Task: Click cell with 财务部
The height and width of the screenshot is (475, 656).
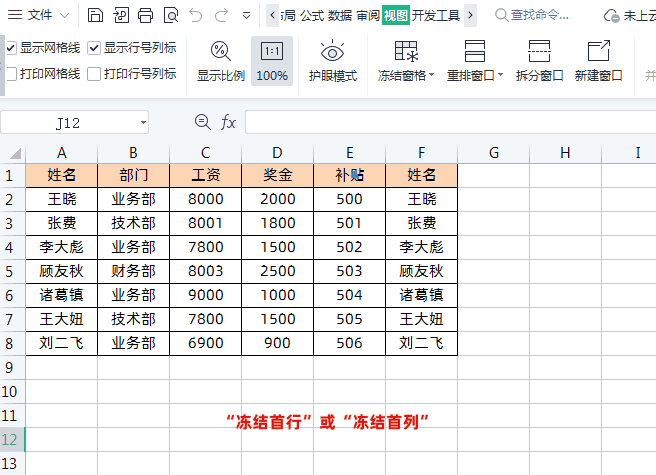Action: pyautogui.click(x=133, y=271)
